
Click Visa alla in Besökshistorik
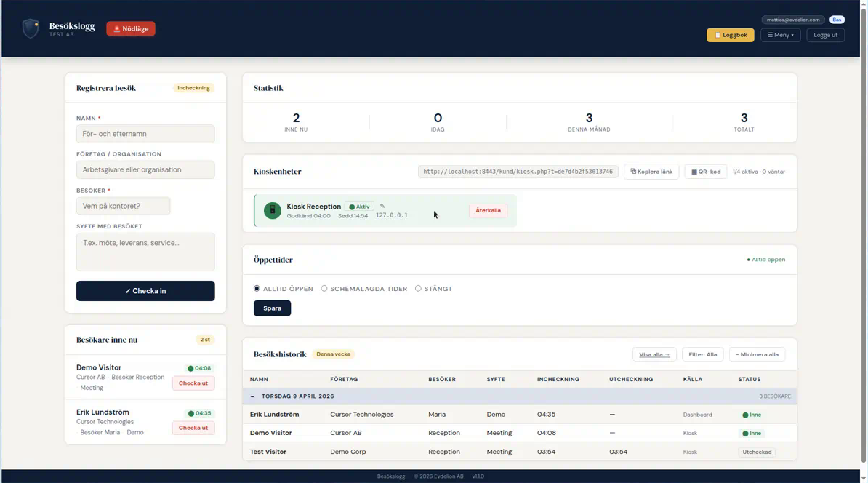click(x=654, y=354)
